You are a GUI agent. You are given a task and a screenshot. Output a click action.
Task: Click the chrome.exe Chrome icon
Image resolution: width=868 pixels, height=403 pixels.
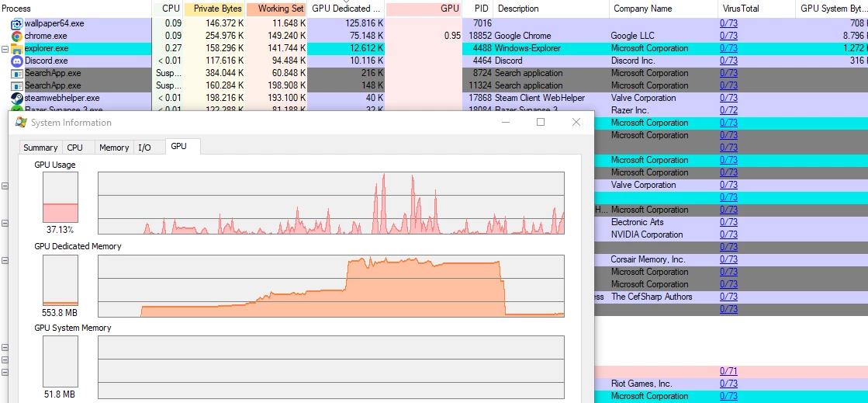pos(16,36)
